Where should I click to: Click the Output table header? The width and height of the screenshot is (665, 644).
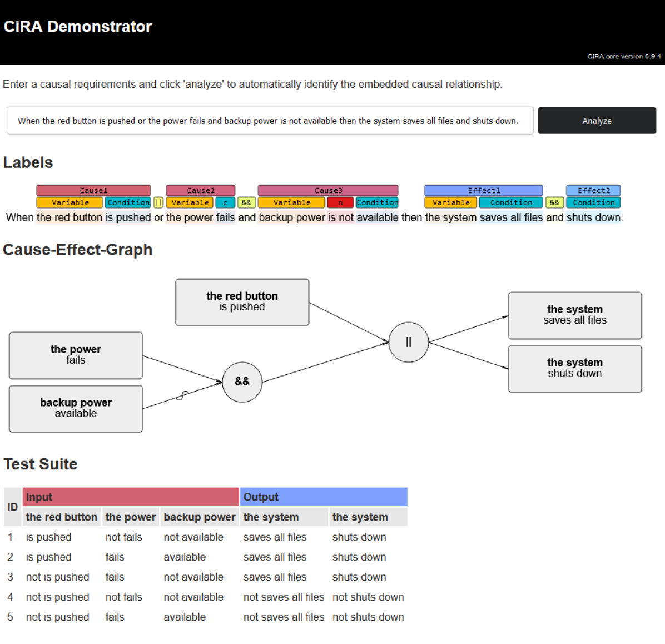pyautogui.click(x=324, y=497)
